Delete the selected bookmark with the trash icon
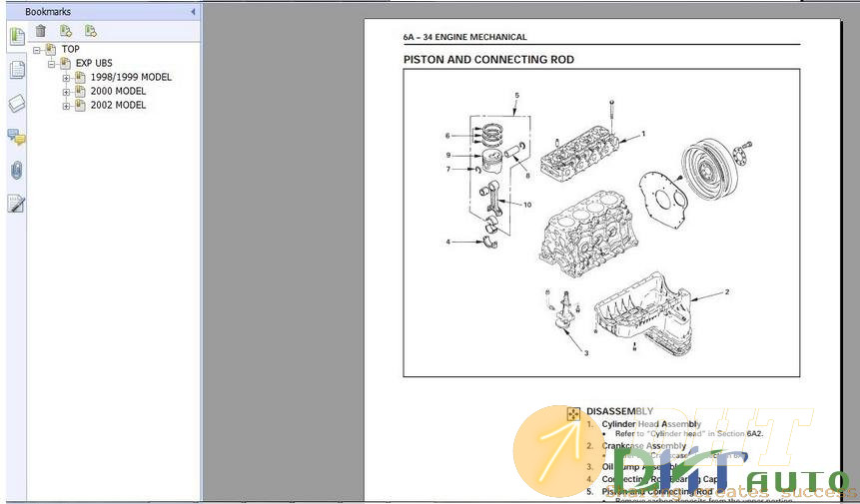The image size is (860, 504). (41, 31)
